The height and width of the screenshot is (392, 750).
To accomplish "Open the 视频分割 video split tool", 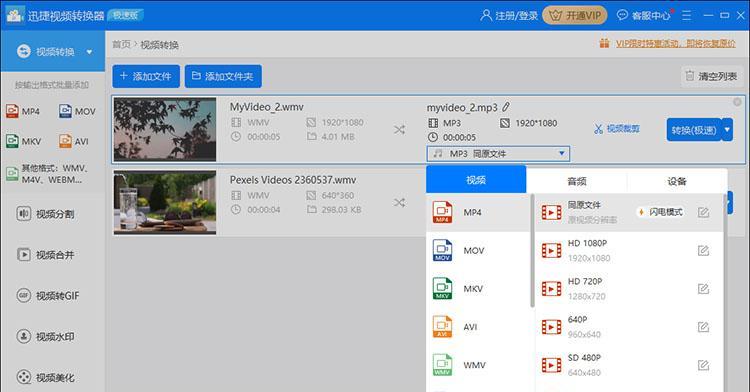I will (x=45, y=214).
